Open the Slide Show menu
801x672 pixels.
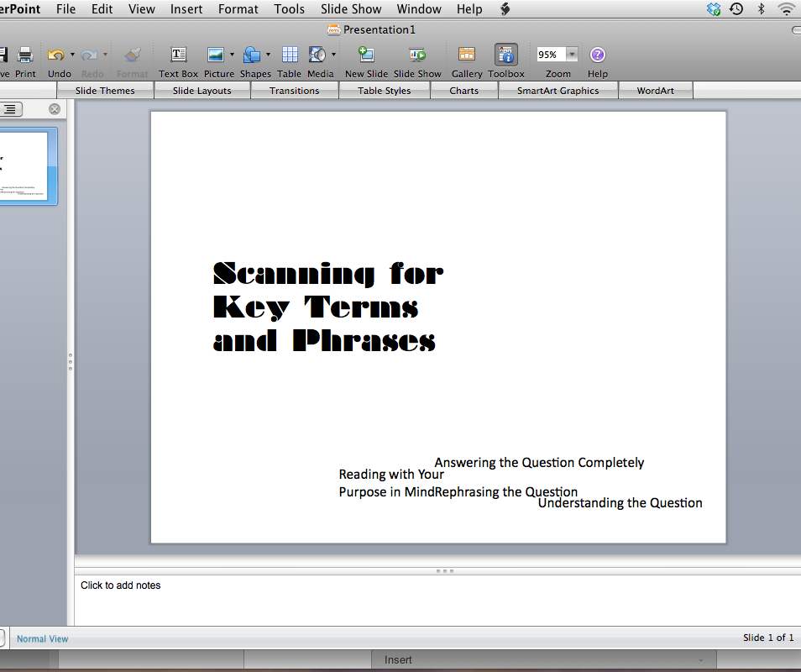pos(351,9)
